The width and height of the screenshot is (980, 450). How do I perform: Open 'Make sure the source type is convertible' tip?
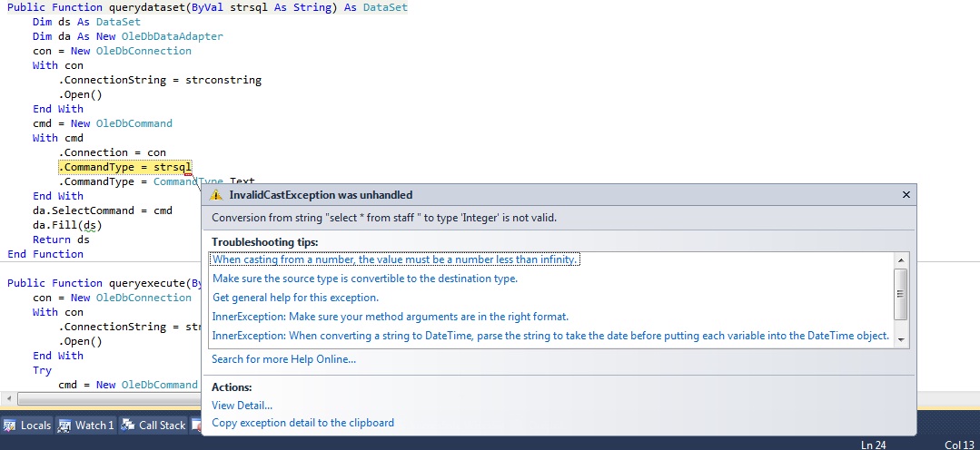tap(365, 279)
